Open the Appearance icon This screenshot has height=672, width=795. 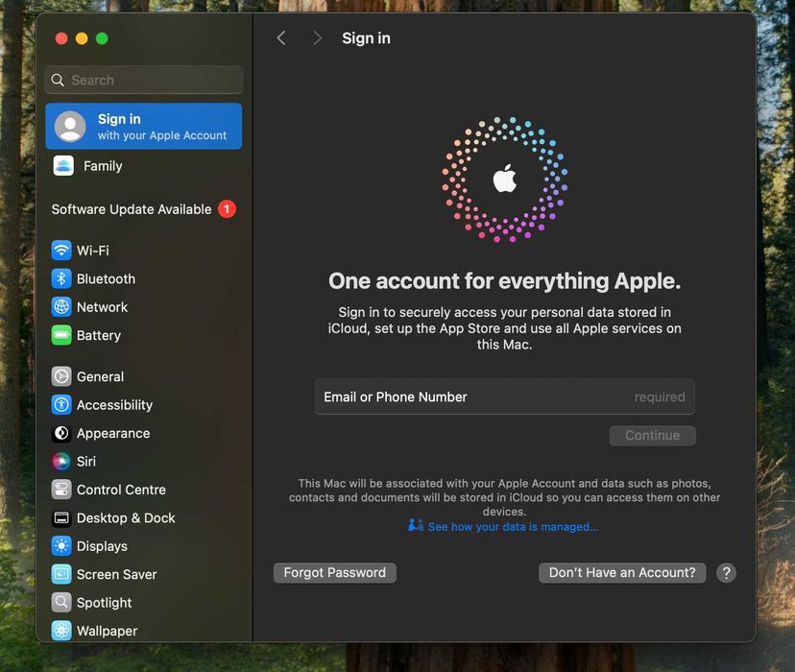61,433
